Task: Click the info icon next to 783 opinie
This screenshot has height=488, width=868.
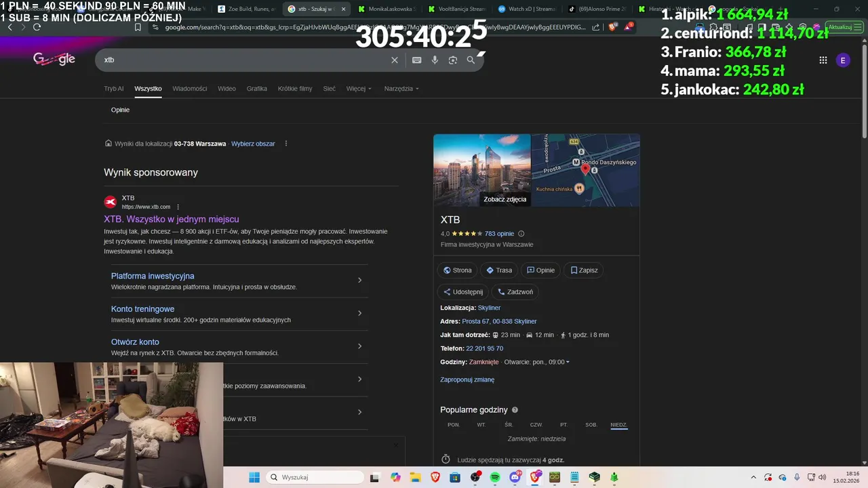Action: 521,233
